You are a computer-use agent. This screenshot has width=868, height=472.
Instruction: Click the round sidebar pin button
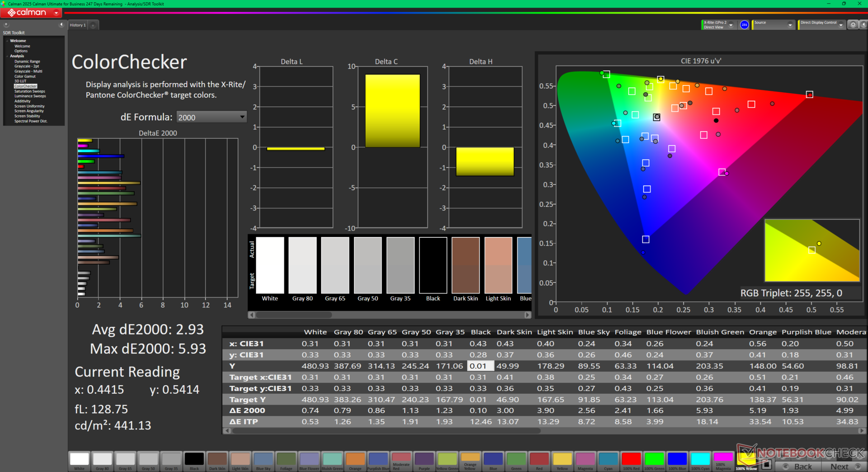point(6,25)
